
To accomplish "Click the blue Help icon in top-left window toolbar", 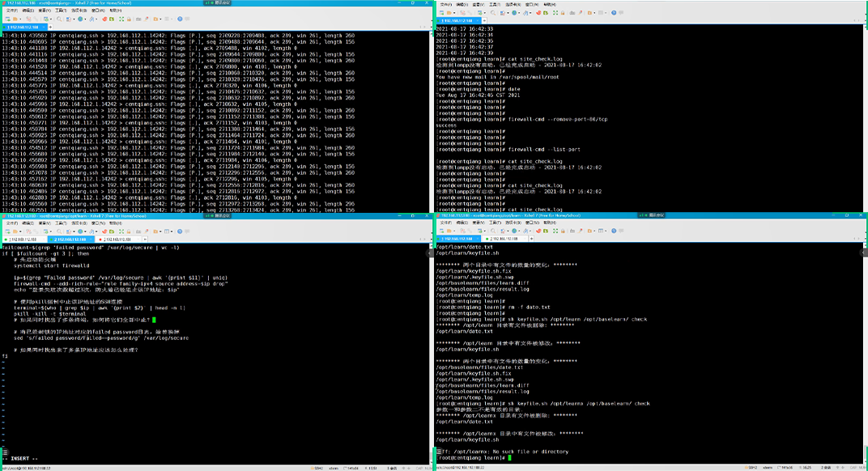I will click(180, 19).
